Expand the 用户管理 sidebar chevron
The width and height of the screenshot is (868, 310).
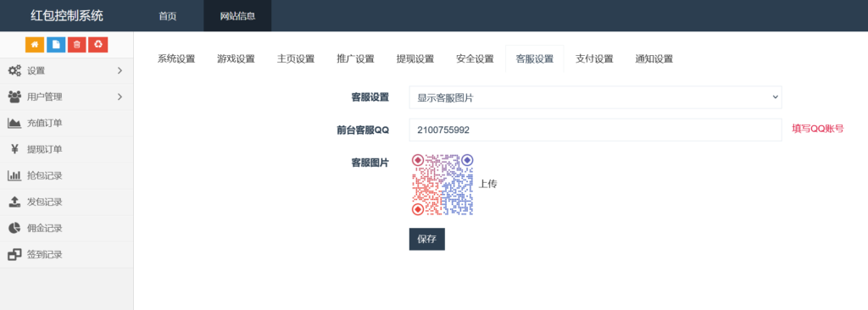click(120, 97)
